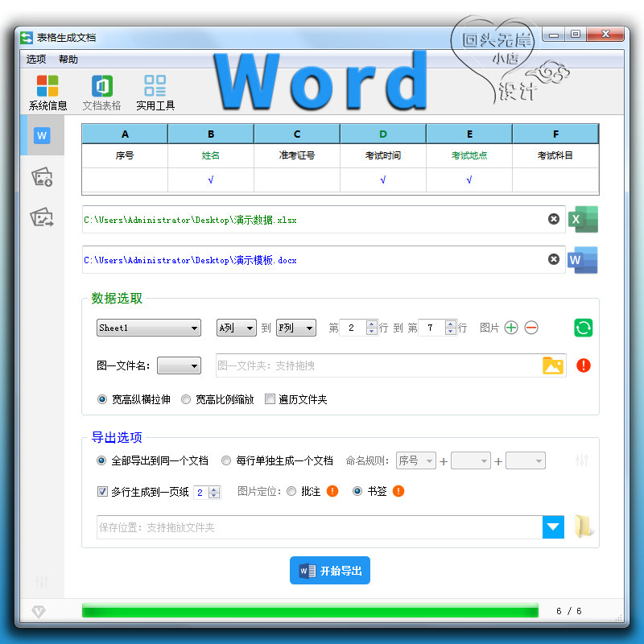Select 全部导出到同一个文档 radio option

click(x=101, y=460)
